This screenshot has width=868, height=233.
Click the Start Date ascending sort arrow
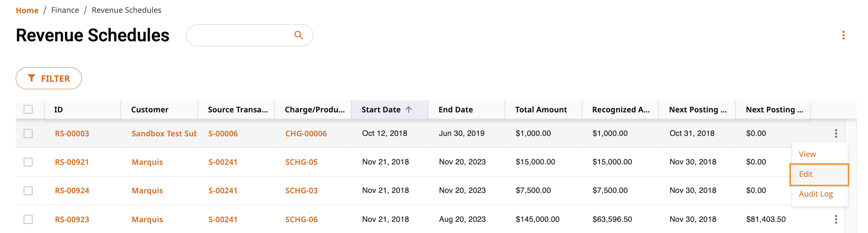(x=408, y=109)
